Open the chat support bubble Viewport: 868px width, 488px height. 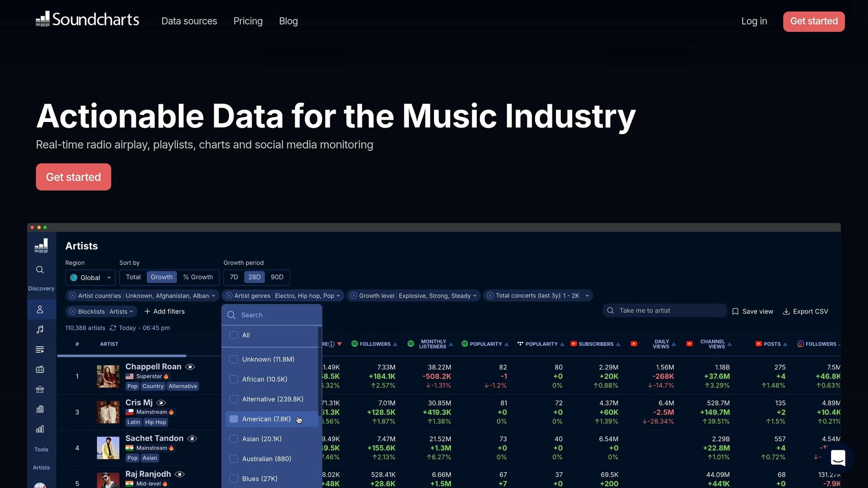[838, 458]
